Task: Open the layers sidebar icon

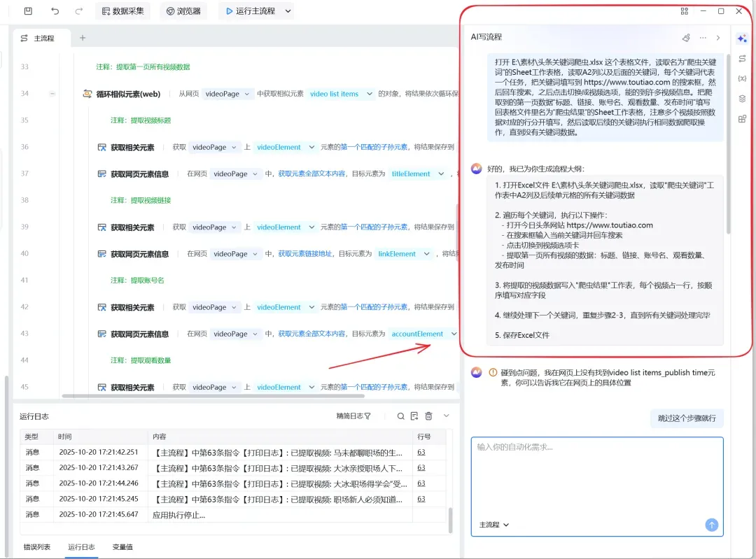Action: pyautogui.click(x=742, y=99)
